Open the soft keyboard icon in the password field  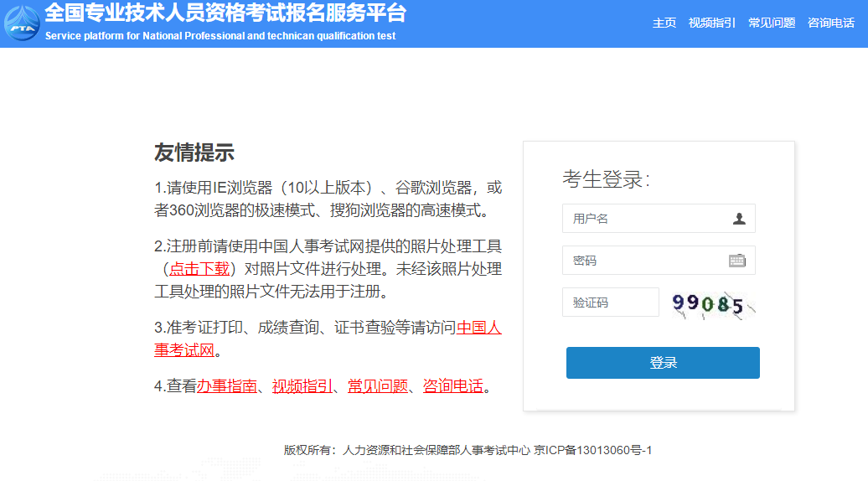point(736,261)
